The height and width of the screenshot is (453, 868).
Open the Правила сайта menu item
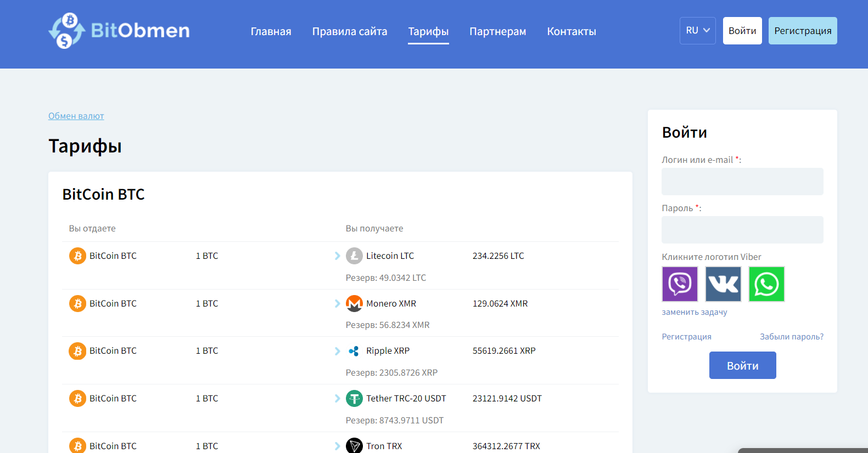tap(350, 32)
